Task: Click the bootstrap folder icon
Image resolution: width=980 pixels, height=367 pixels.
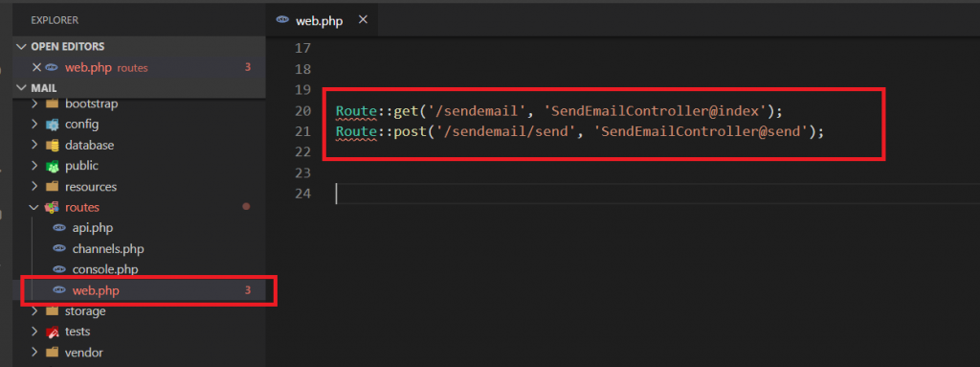Action: 53,103
